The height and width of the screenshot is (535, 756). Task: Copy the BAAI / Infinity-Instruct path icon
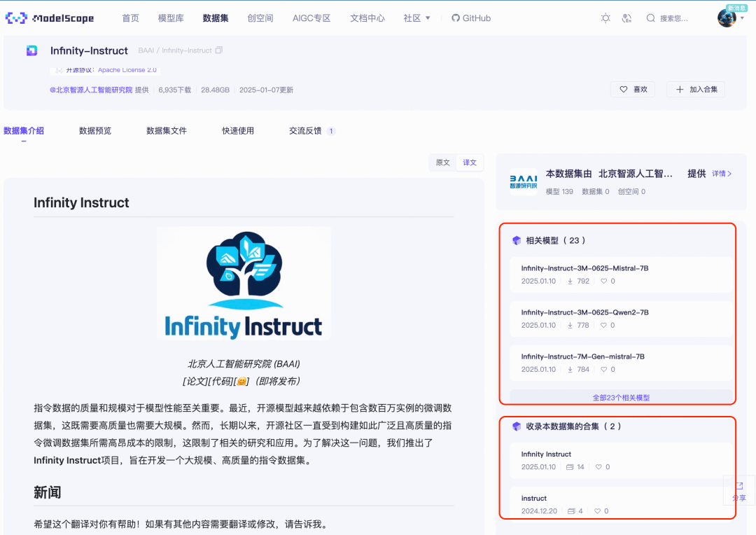219,50
